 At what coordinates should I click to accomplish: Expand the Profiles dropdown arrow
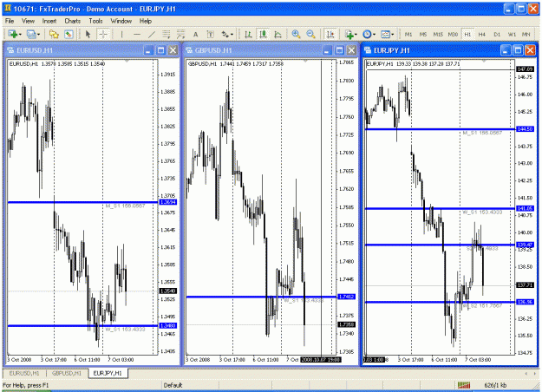[x=38, y=35]
